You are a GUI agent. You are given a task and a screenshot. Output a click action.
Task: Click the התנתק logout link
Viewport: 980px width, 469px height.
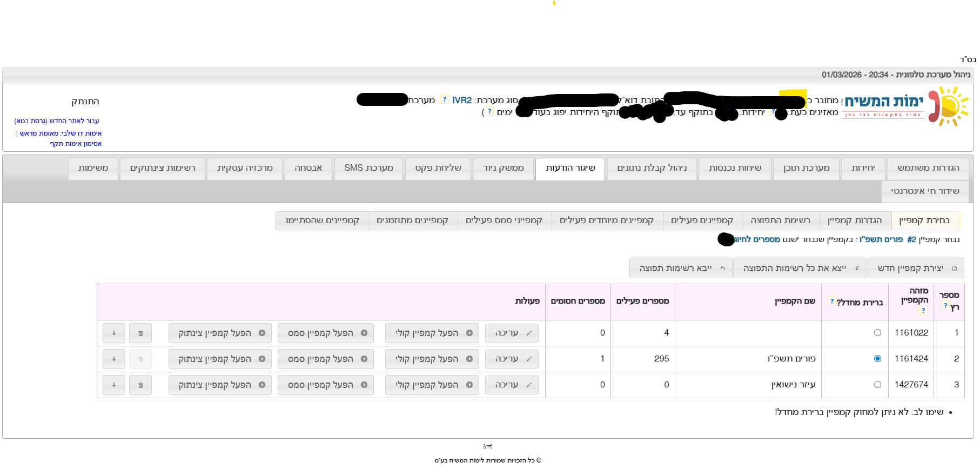pos(85,102)
